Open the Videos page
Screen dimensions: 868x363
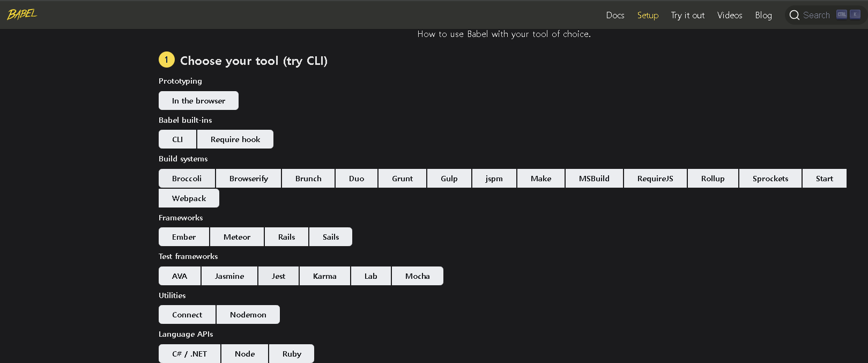[x=730, y=15]
